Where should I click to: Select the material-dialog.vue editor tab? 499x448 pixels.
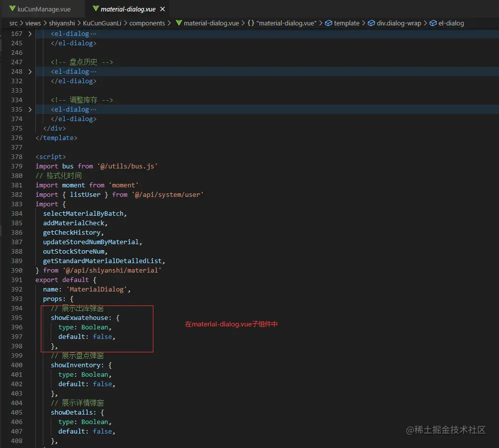coord(128,9)
